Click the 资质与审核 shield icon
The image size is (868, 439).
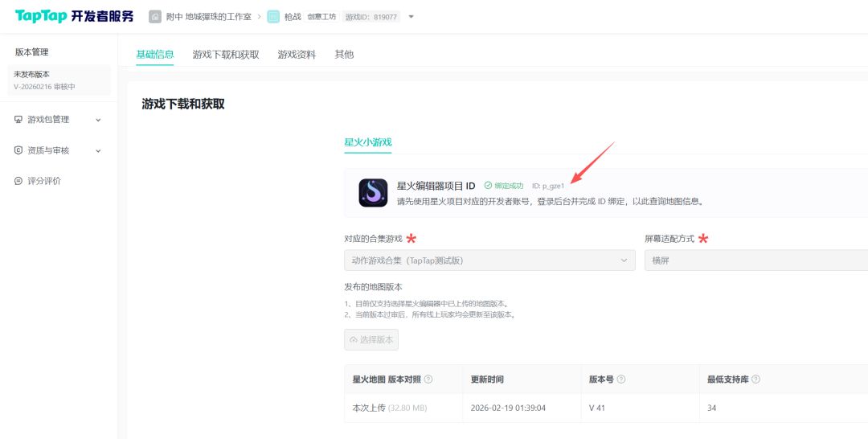coord(18,150)
